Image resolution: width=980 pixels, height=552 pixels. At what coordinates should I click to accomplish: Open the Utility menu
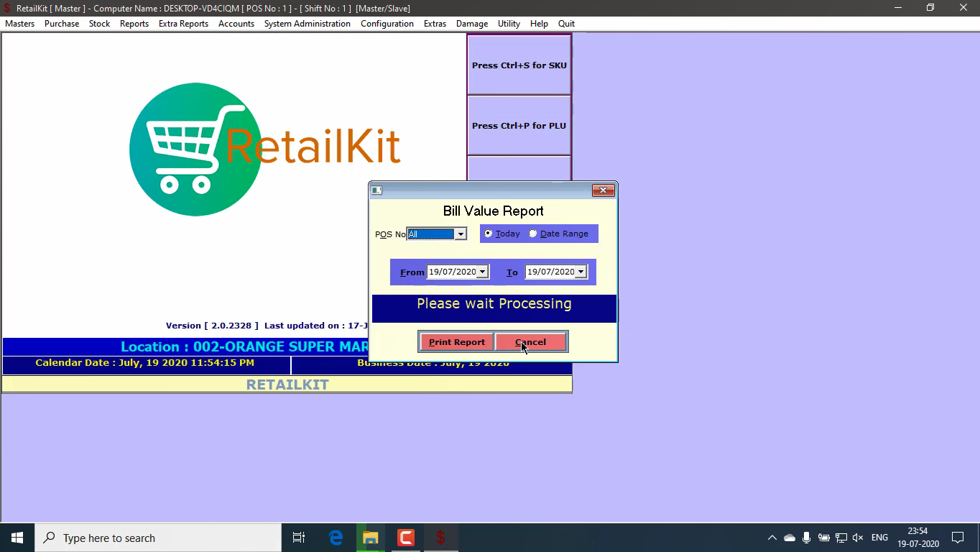pyautogui.click(x=509, y=24)
